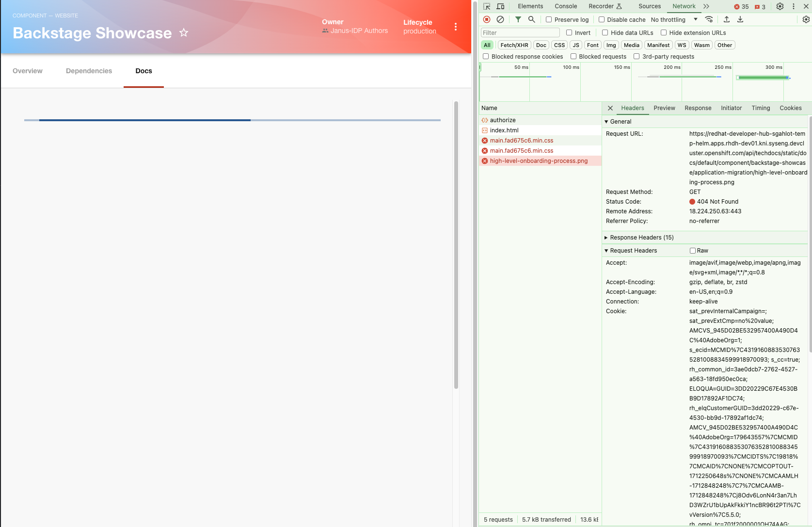Screen dimensions: 812x527
Task: Select the inspect element picker icon
Action: coord(487,6)
